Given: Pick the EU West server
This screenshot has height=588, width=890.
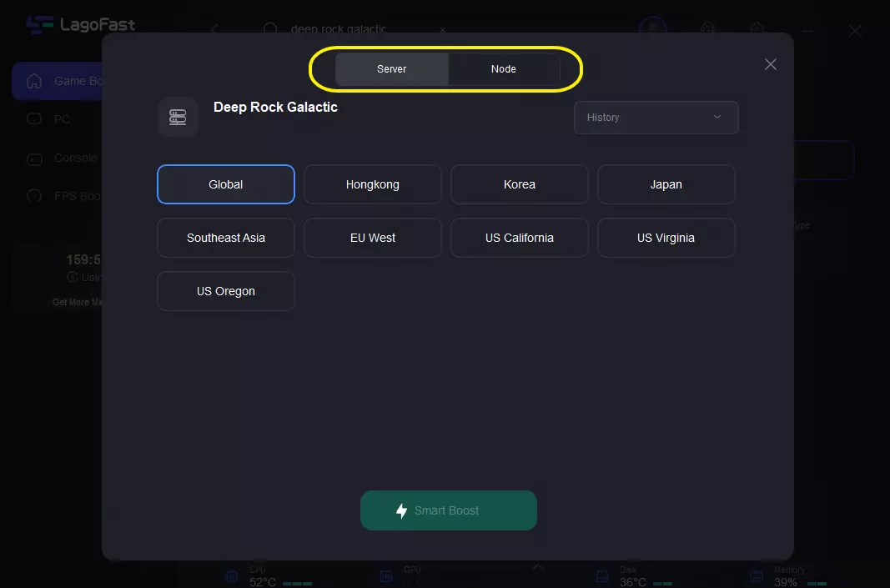Looking at the screenshot, I should click(x=372, y=238).
